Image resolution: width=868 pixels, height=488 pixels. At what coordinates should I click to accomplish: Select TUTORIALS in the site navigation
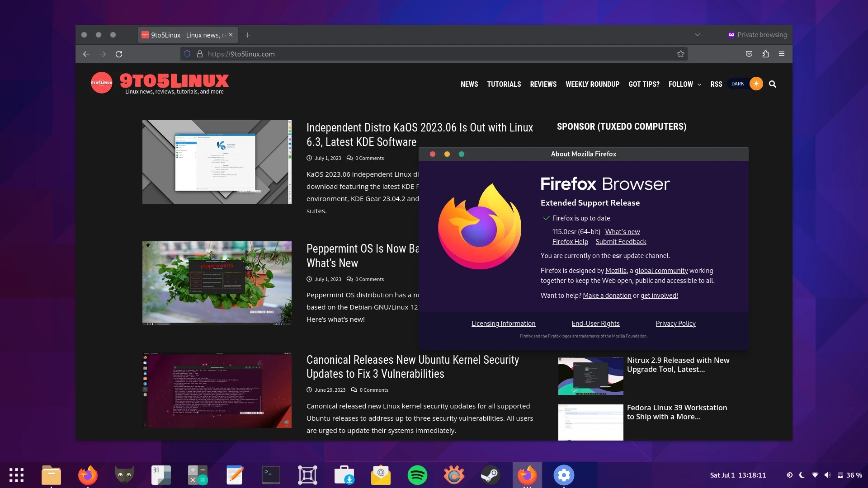(504, 84)
